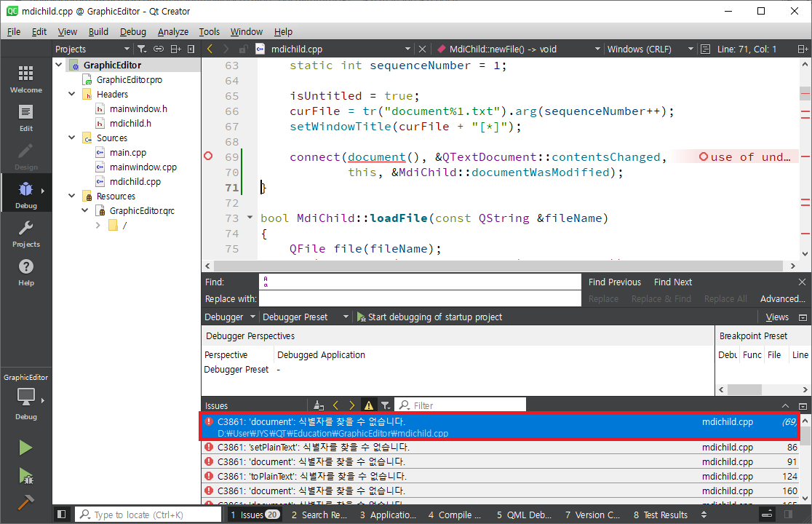Click the Find input field
812x524 pixels.
point(420,282)
